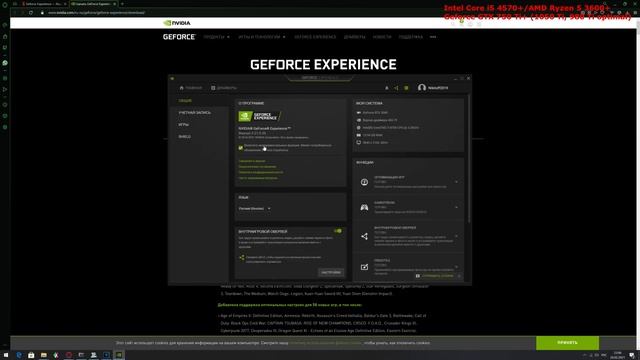640x360 pixels.
Task: Click the memory icon in My System
Action: pos(358,135)
